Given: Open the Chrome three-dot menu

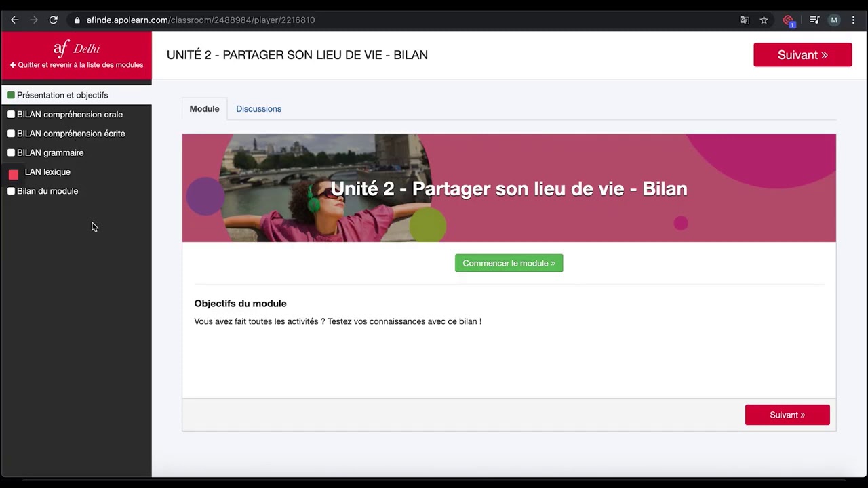Looking at the screenshot, I should coord(853,20).
